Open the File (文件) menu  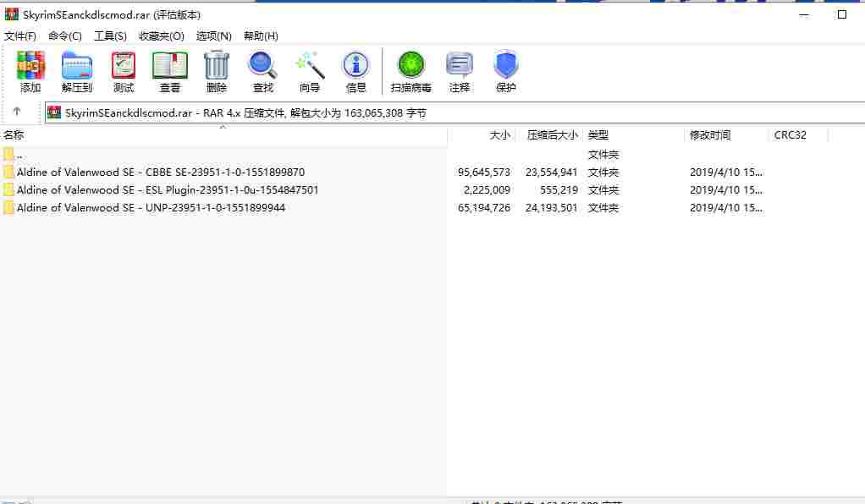[20, 36]
